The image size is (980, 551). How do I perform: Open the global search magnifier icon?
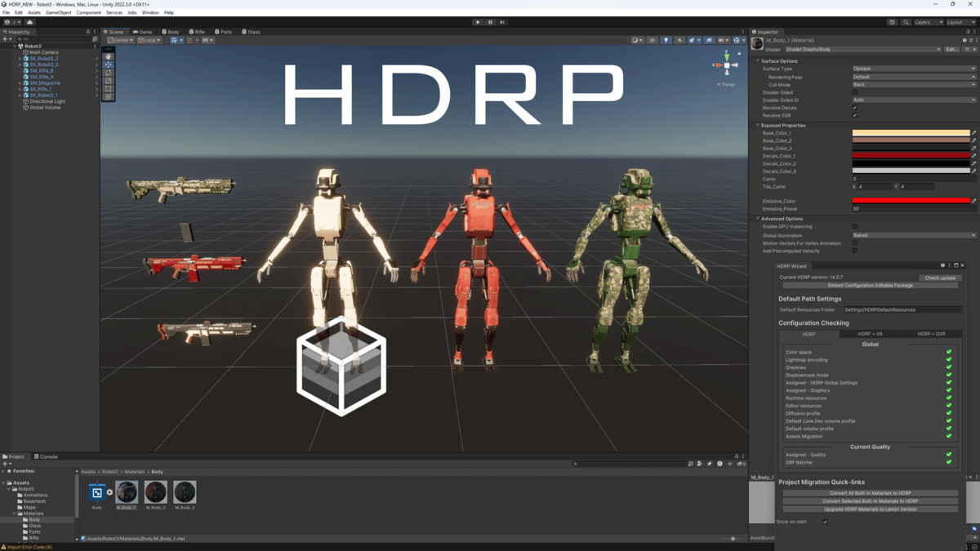tap(906, 22)
